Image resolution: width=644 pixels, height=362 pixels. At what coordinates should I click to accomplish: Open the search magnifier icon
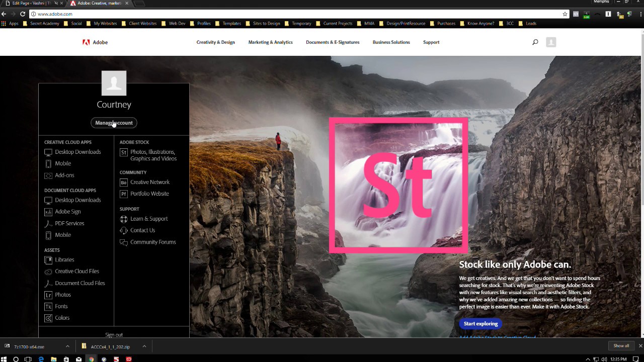[535, 42]
